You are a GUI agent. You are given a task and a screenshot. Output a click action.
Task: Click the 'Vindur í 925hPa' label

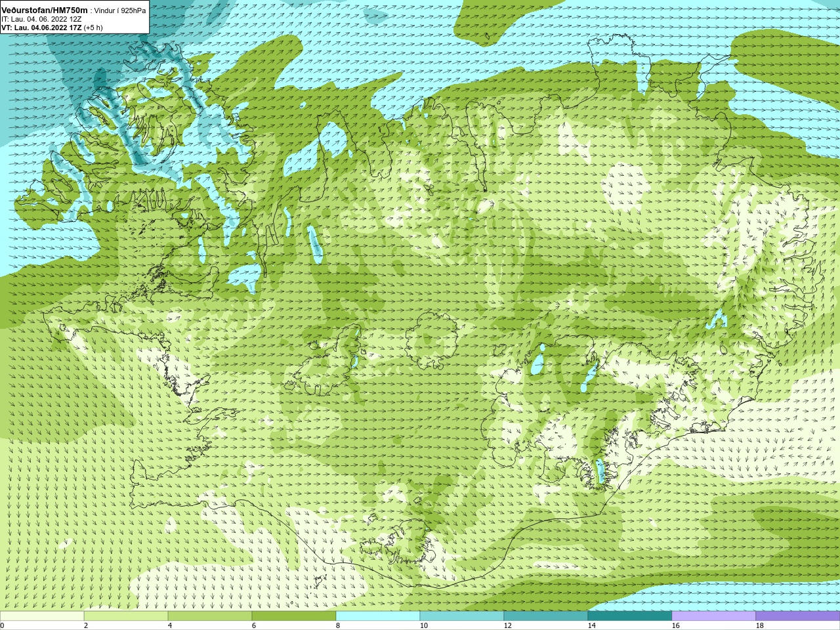[x=120, y=10]
